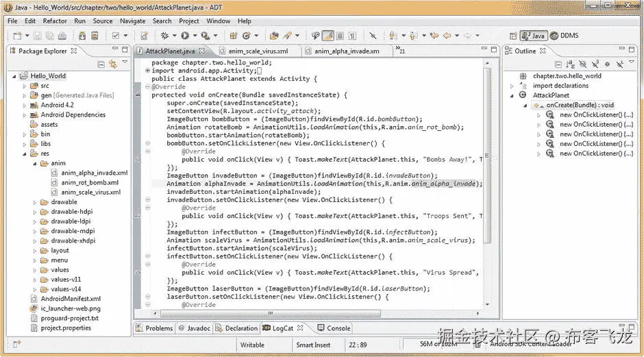Click the Debug bug icon

click(x=164, y=36)
